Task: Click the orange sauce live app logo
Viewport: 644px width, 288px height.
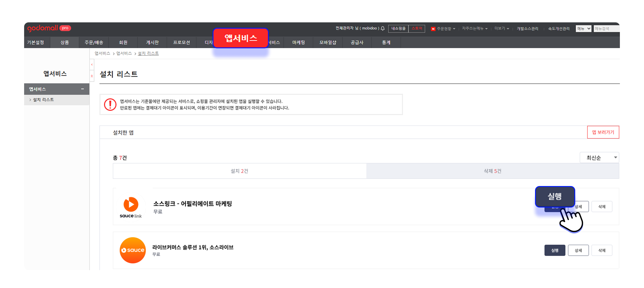Action: (x=132, y=250)
